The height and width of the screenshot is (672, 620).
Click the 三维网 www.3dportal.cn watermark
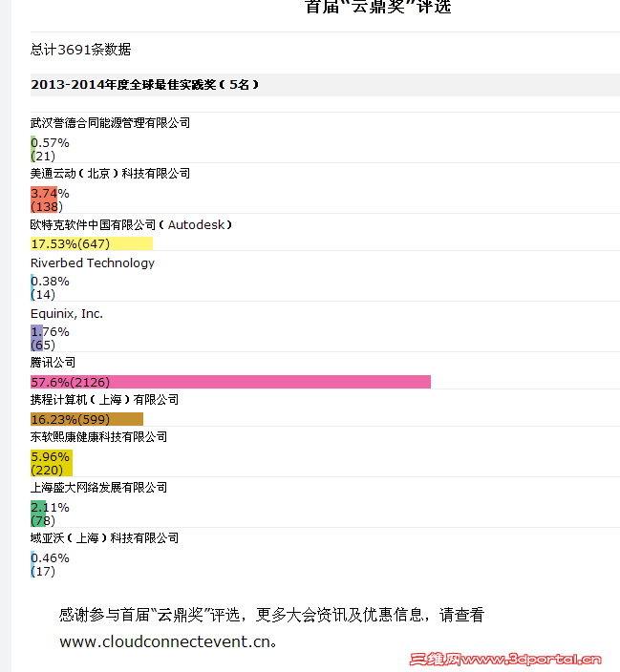(505, 660)
